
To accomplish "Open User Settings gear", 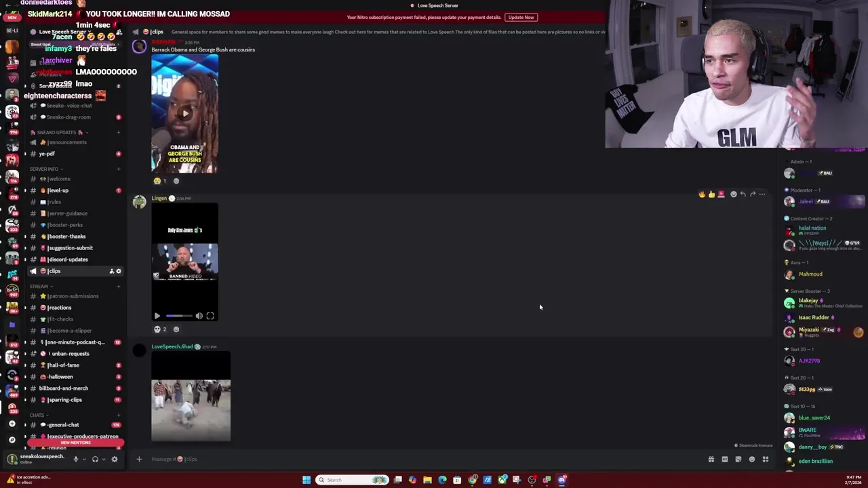I will click(114, 459).
